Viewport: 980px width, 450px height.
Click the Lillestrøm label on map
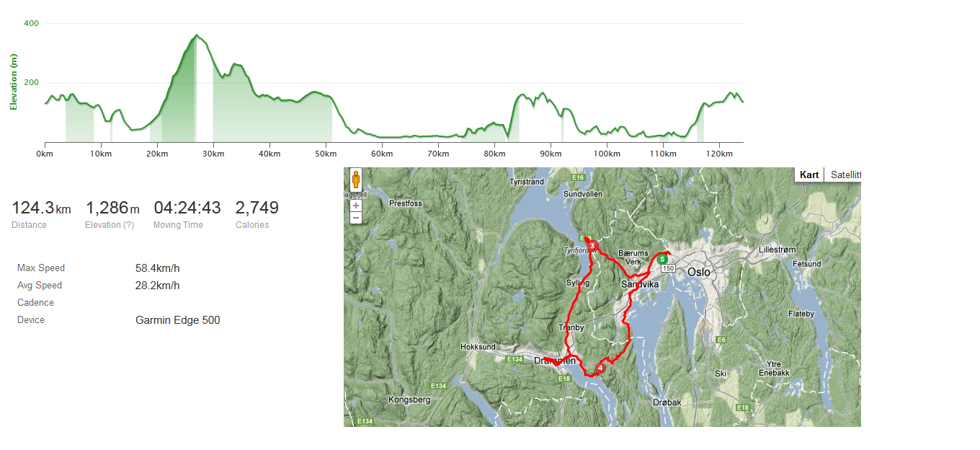[778, 250]
